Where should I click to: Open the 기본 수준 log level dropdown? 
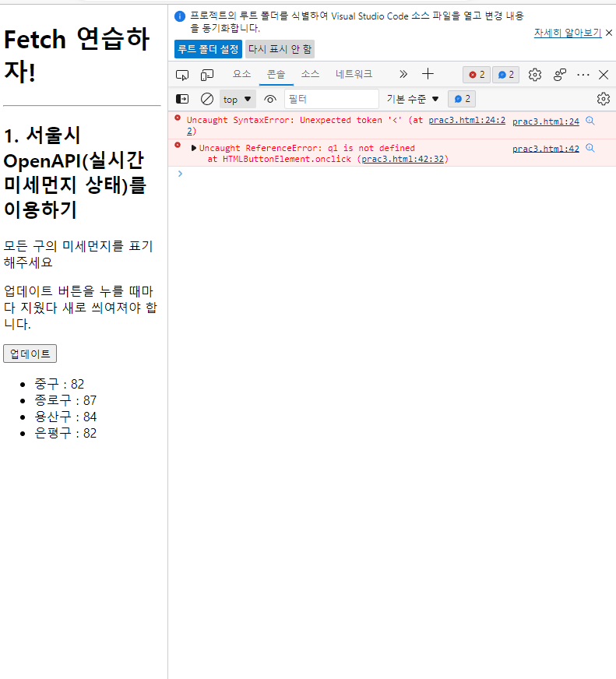[x=413, y=99]
